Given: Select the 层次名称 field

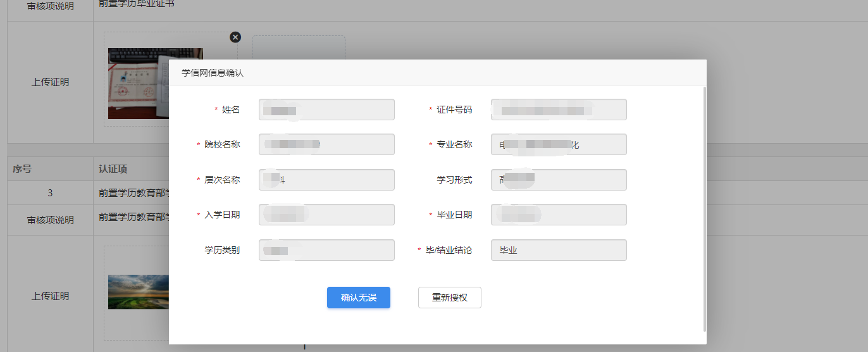Looking at the screenshot, I should (326, 180).
